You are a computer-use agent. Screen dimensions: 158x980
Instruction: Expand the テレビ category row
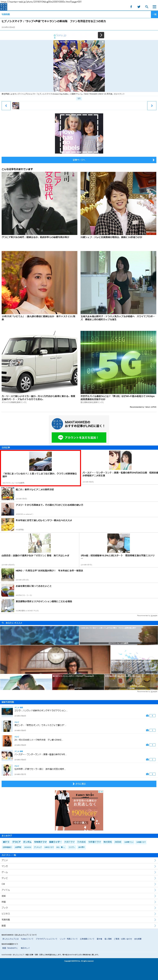79,878
